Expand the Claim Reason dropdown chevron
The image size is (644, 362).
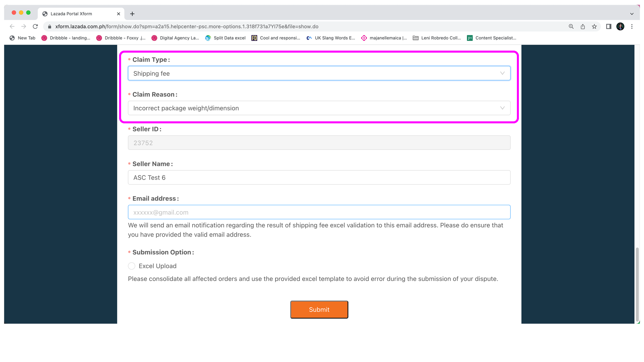pos(501,108)
